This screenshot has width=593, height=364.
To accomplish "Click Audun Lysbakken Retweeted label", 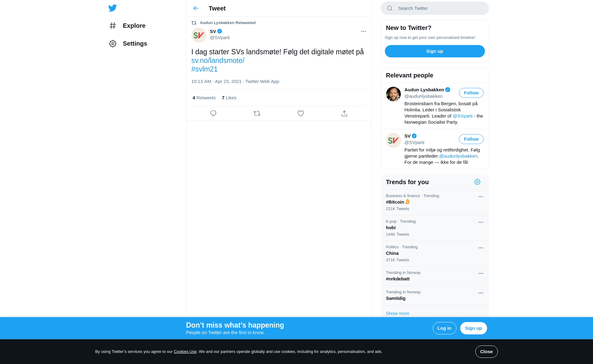I will click(228, 23).
